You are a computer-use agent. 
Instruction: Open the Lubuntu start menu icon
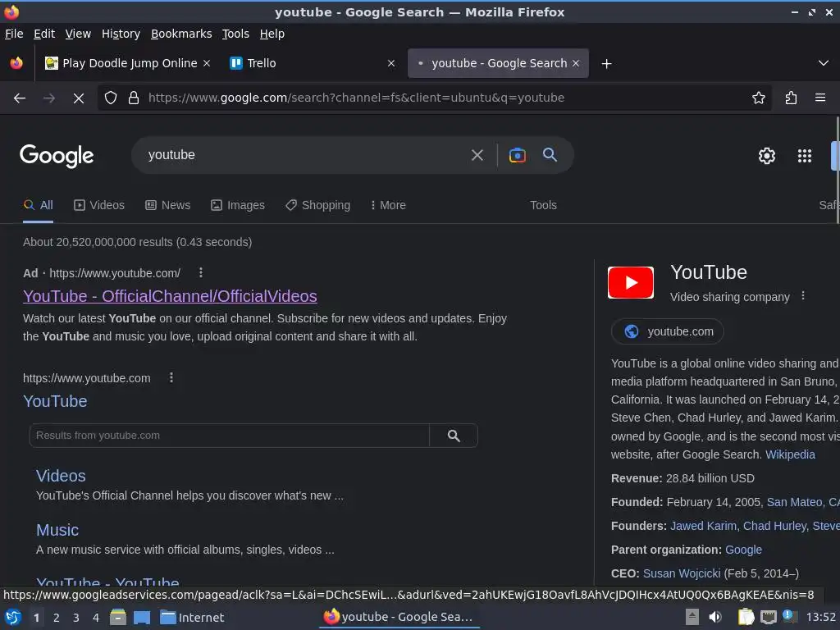pyautogui.click(x=13, y=618)
